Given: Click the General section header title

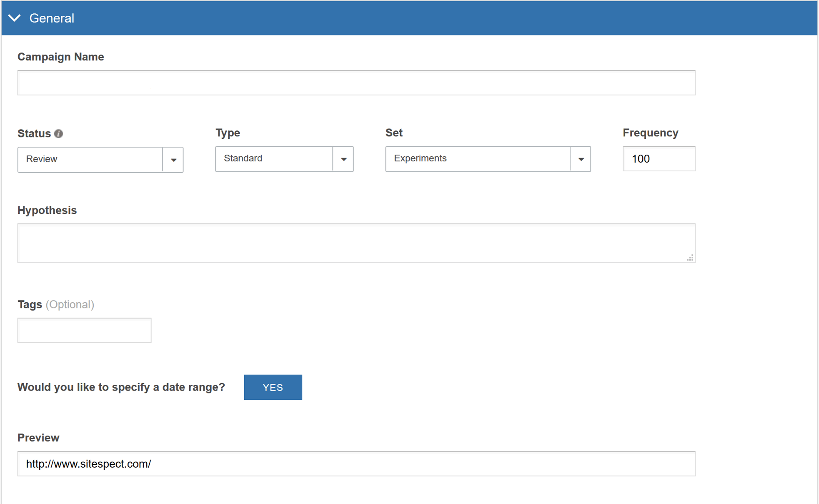Looking at the screenshot, I should 52,18.
